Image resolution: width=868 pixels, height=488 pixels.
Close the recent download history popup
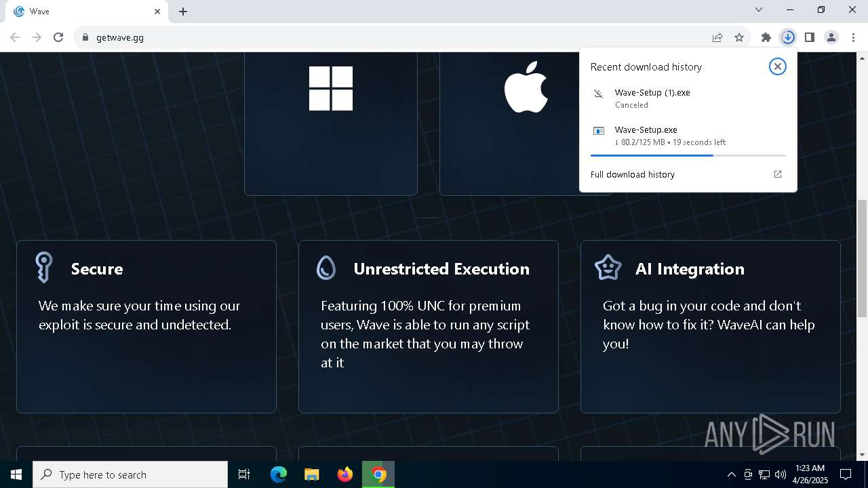[778, 66]
